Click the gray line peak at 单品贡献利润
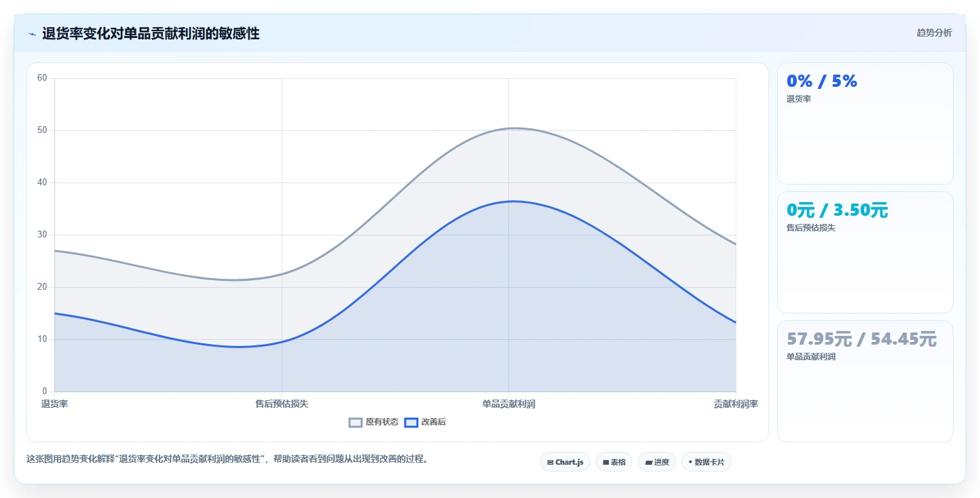Viewport: 980px width, 498px height. pos(512,128)
